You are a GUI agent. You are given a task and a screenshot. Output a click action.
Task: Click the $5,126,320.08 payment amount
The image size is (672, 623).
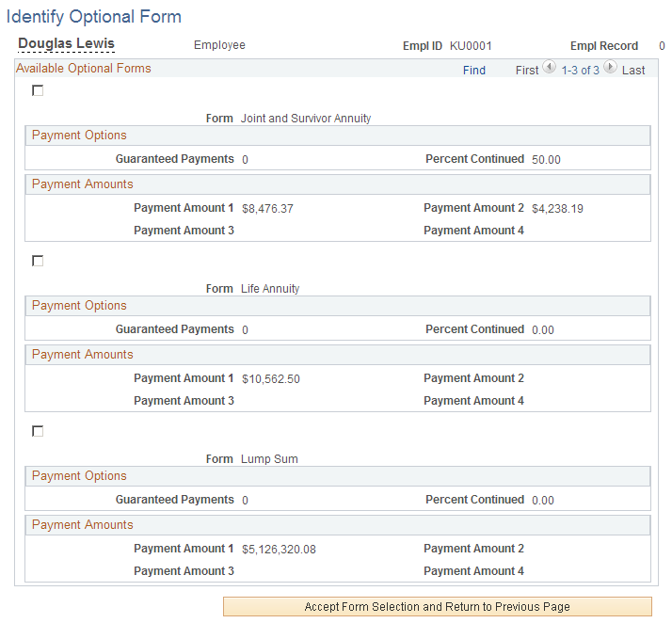(279, 550)
